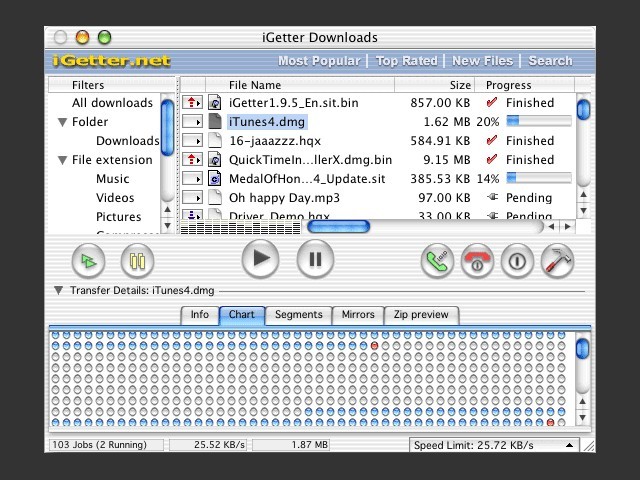Image resolution: width=640 pixels, height=480 pixels.
Task: Click the red segment marker in chart second row
Action: click(x=374, y=346)
